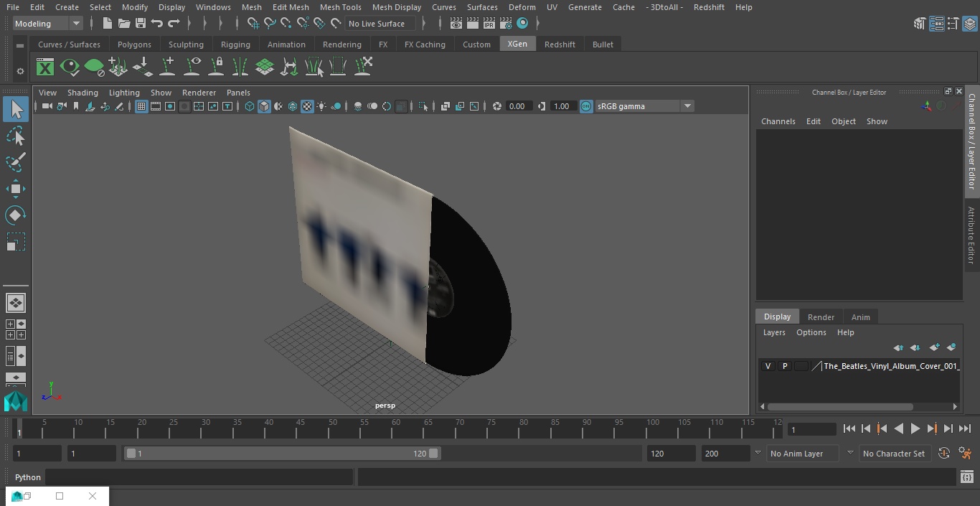
Task: Click the create new layer icon
Action: point(934,347)
